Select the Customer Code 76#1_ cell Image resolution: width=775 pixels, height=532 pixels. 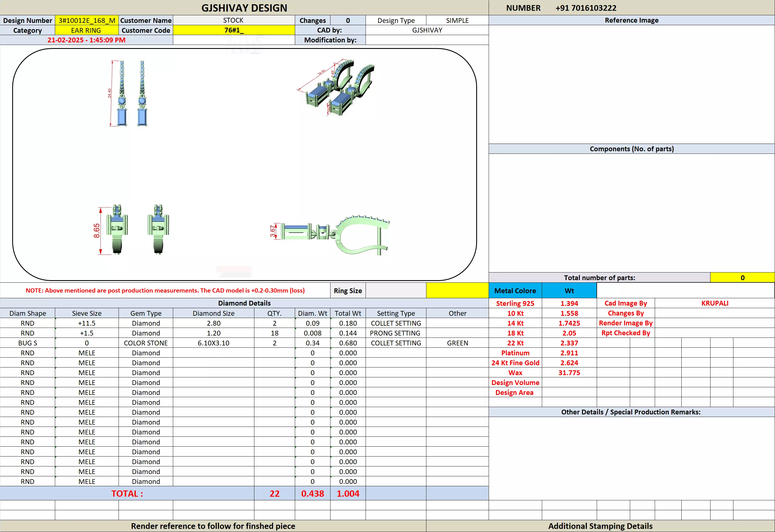(233, 30)
